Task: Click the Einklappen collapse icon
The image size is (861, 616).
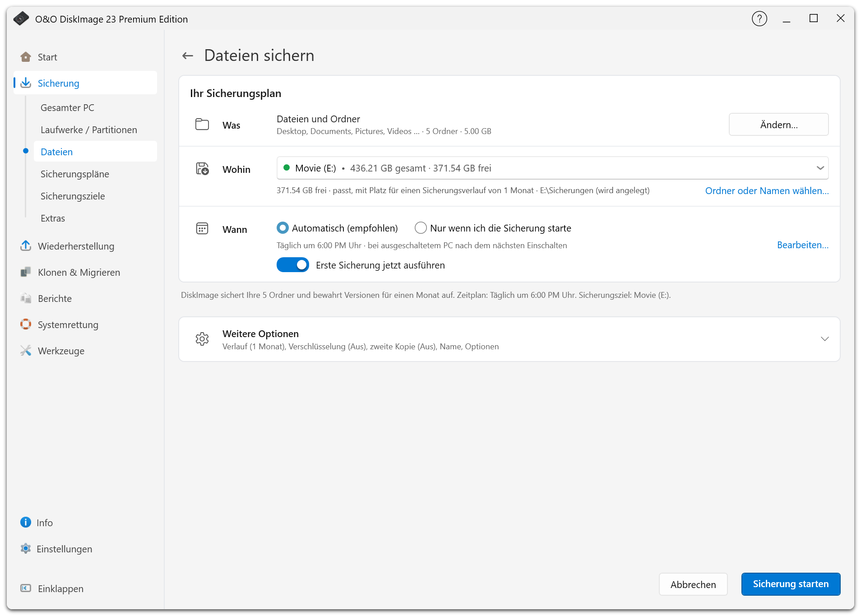Action: pyautogui.click(x=26, y=588)
